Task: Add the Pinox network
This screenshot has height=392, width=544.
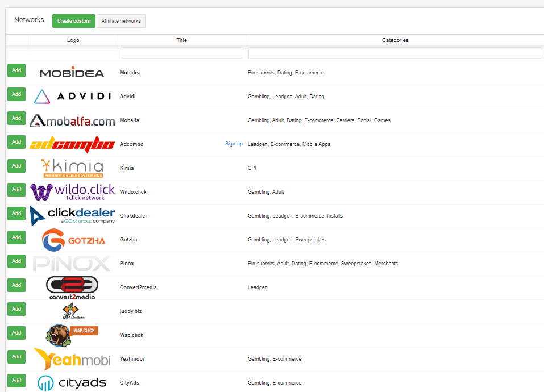Action: (x=16, y=261)
